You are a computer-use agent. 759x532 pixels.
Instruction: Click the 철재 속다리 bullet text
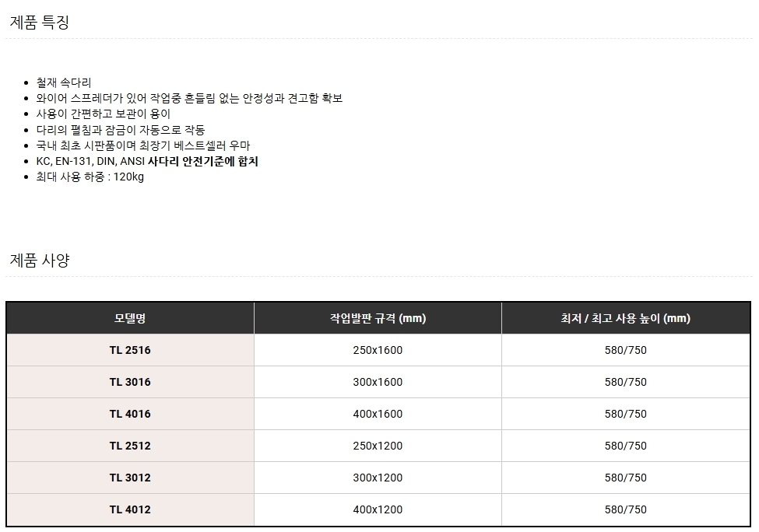(x=64, y=82)
